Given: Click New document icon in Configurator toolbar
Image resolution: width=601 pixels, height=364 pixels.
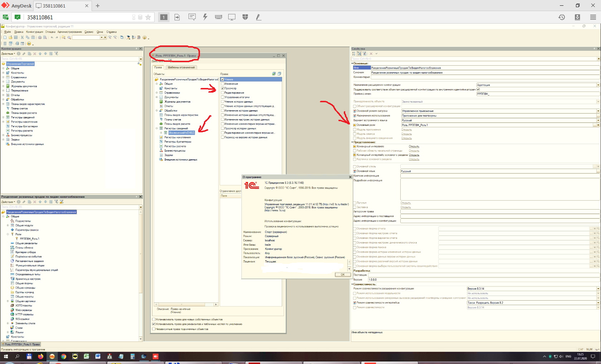Looking at the screenshot, I should (5, 37).
